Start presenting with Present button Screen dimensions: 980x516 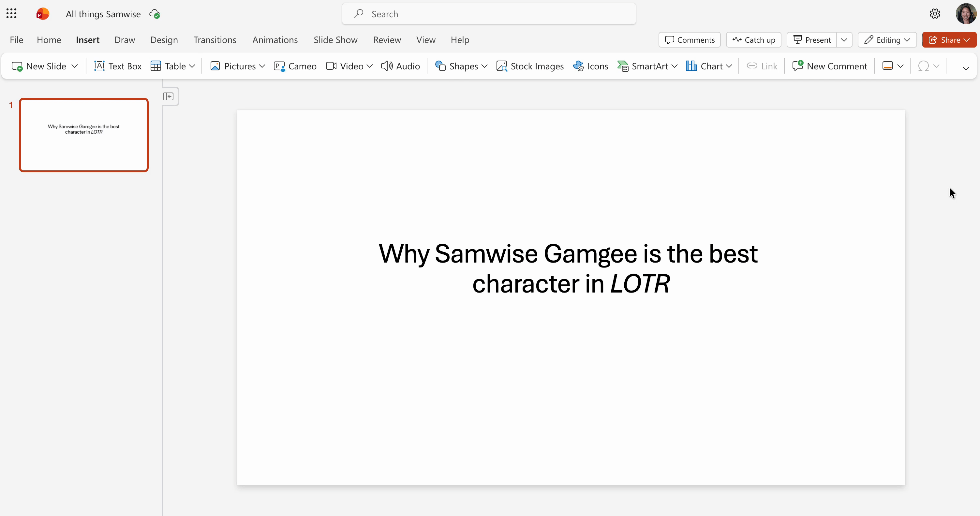(811, 40)
